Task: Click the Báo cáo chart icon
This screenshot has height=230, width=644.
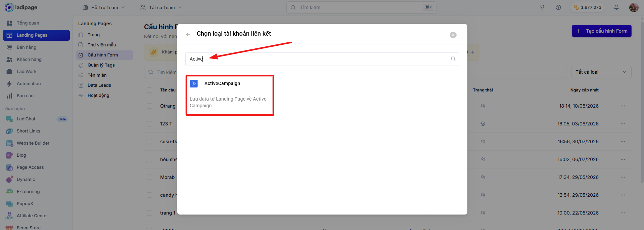Action: pyautogui.click(x=9, y=96)
